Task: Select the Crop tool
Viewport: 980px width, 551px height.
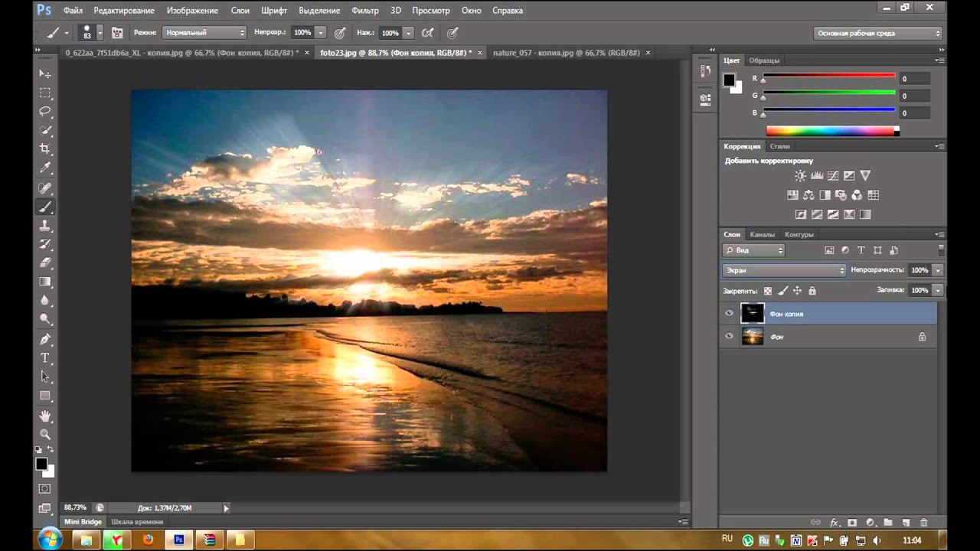Action: 45,149
